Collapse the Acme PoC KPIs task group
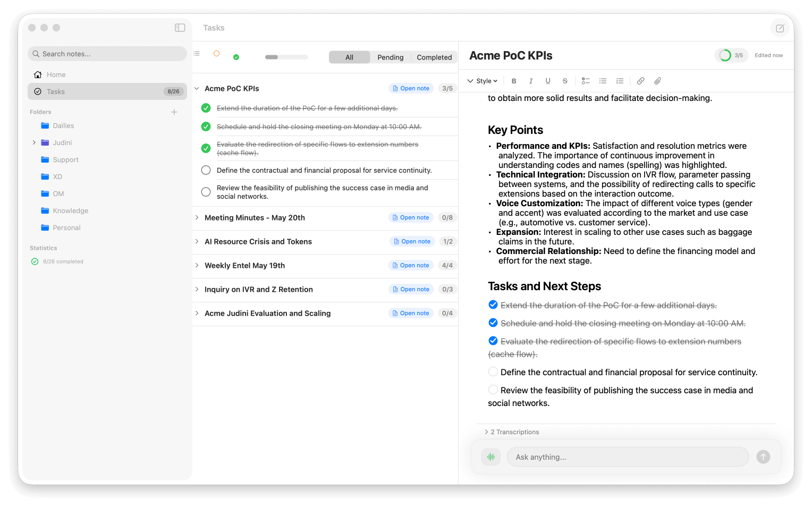The height and width of the screenshot is (507, 812). point(197,89)
